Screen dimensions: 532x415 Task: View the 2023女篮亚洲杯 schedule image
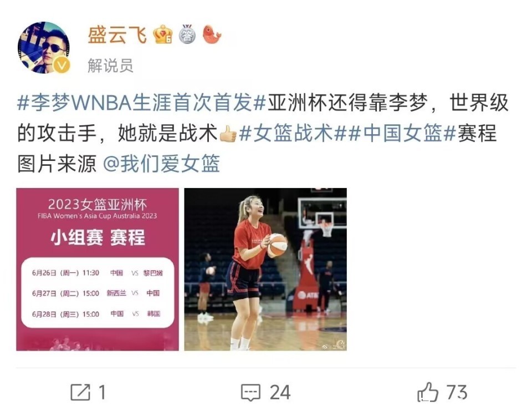98,269
